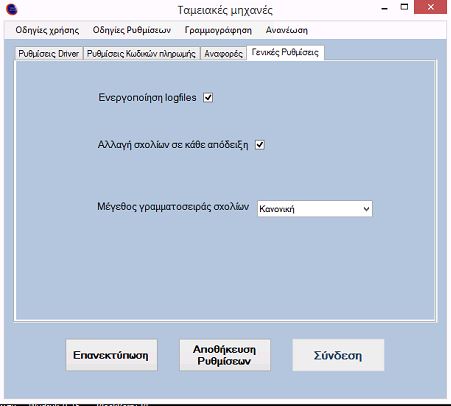Open the Ανανέωση menu
Screen dimensions: 451x406
point(287,30)
